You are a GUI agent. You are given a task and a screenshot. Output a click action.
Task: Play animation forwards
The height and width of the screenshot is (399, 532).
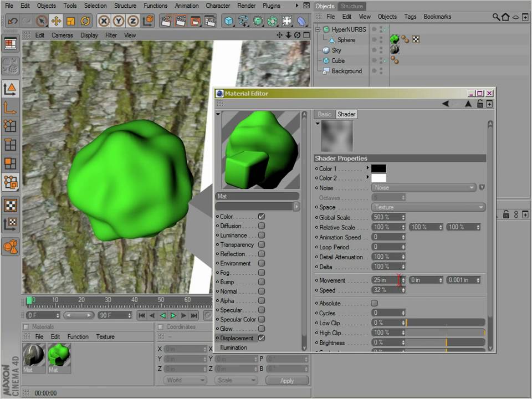pyautogui.click(x=173, y=315)
